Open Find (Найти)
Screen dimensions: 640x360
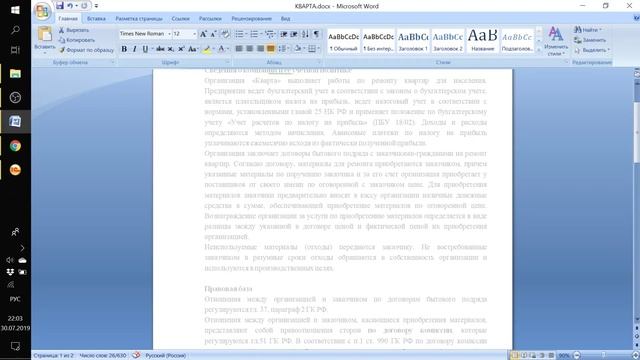(x=588, y=30)
